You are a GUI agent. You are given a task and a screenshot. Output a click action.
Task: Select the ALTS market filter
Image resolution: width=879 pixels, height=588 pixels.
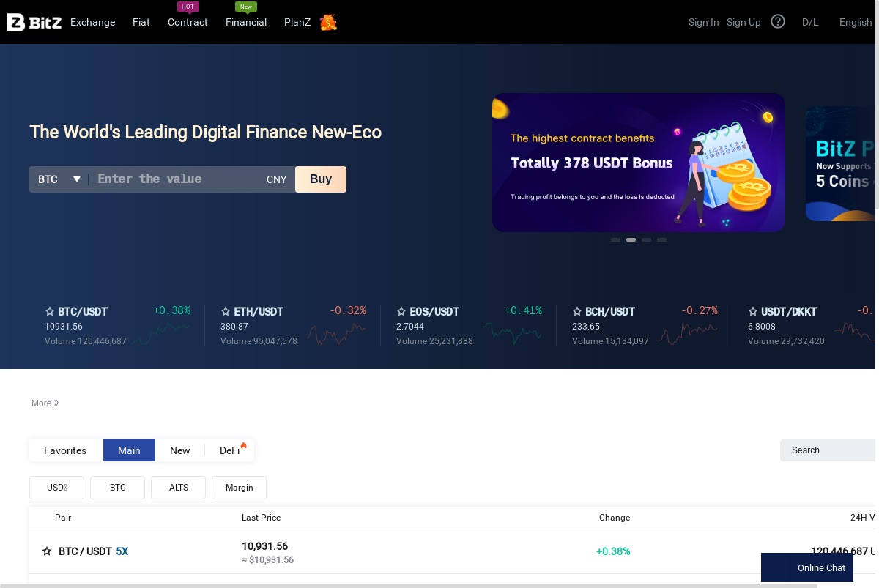pyautogui.click(x=178, y=488)
